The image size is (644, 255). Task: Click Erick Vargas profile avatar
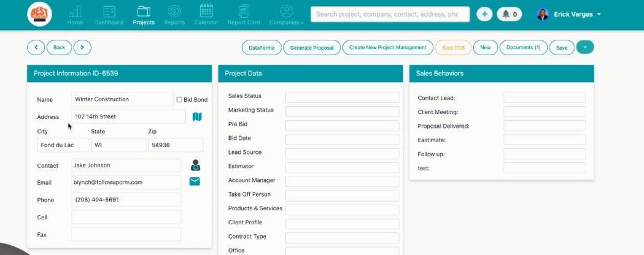click(x=543, y=14)
